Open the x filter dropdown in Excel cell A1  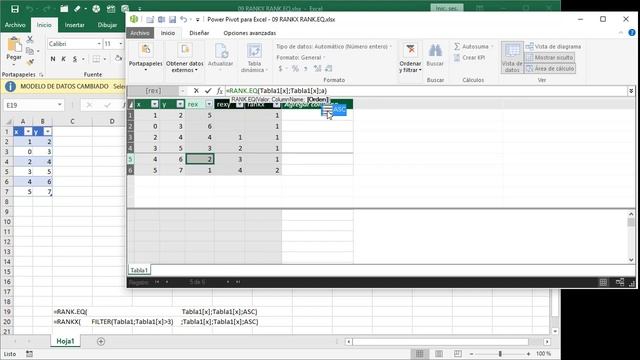tap(28, 131)
